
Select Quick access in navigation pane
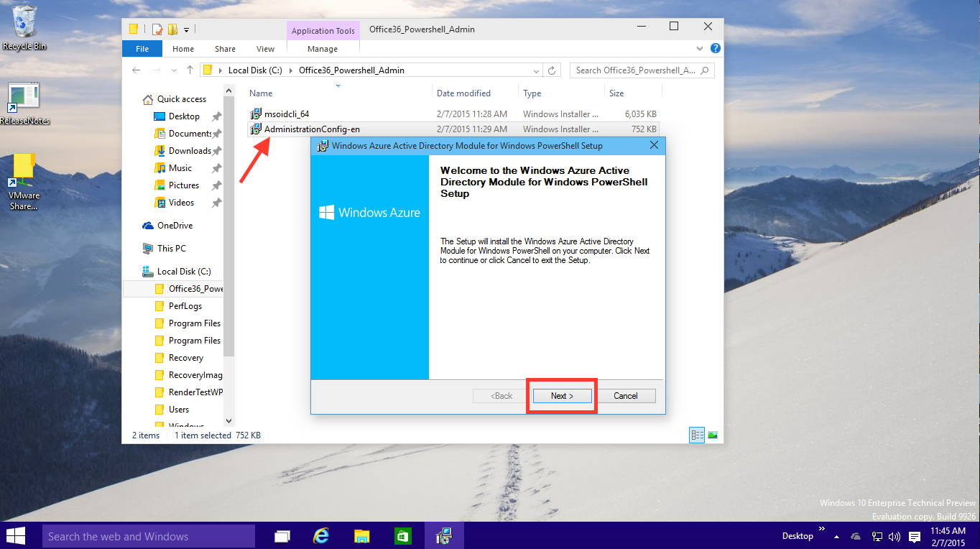182,99
